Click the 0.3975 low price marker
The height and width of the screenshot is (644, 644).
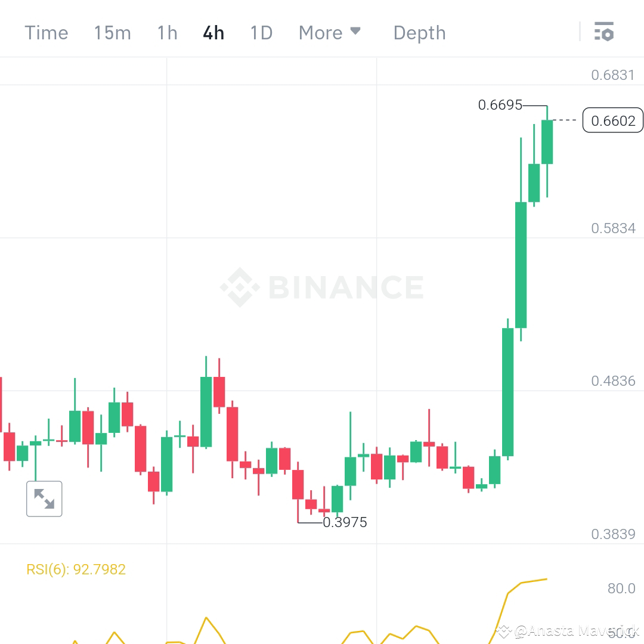point(346,522)
